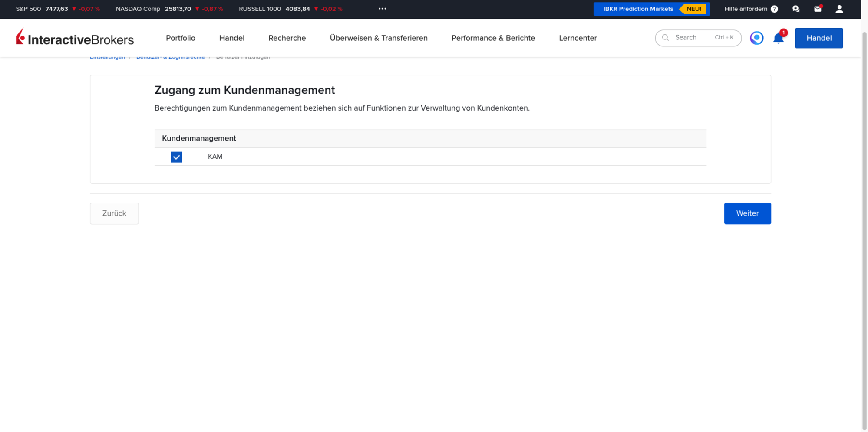Open the Überweisen & Transferieren menu
Screen dimensions: 868x432
379,38
